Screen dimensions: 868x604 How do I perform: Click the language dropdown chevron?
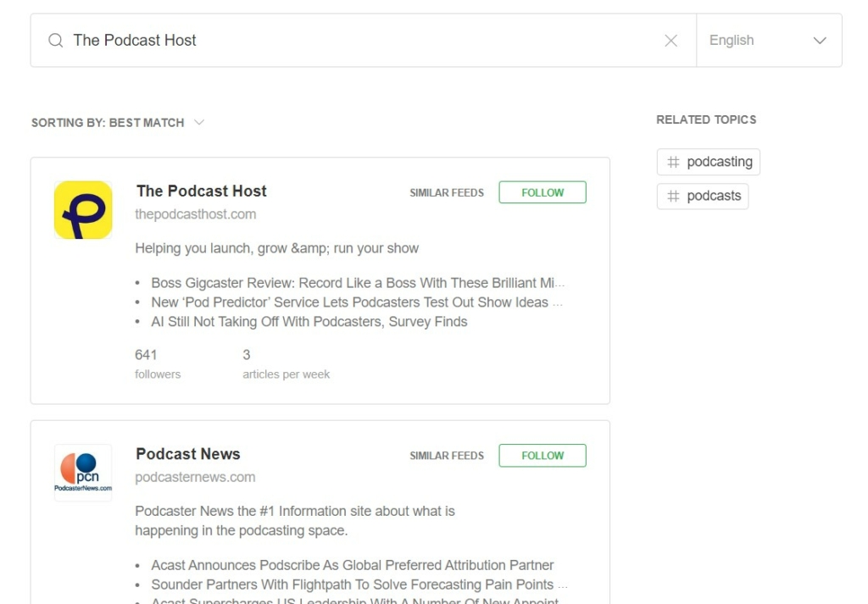tap(818, 40)
